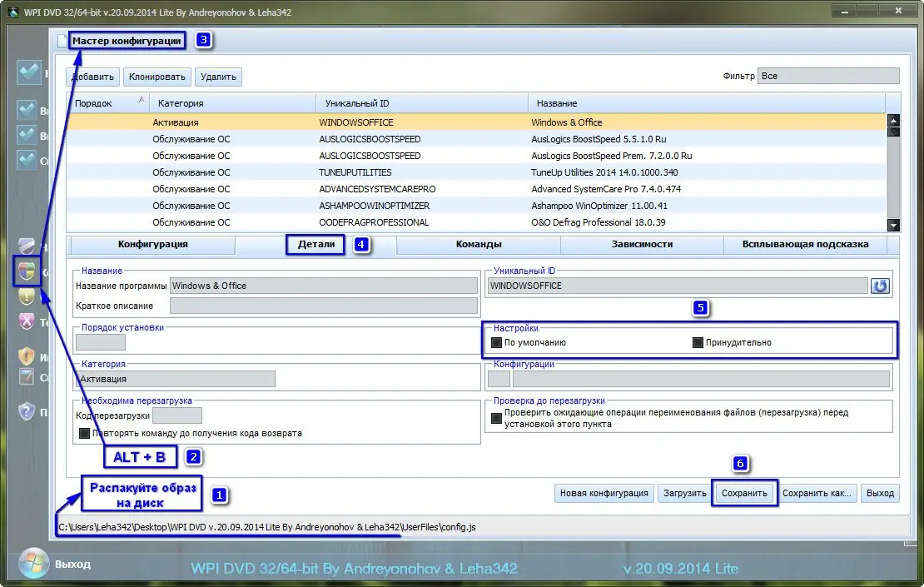Click the Выход label at bottom left
924x587 pixels.
click(73, 564)
